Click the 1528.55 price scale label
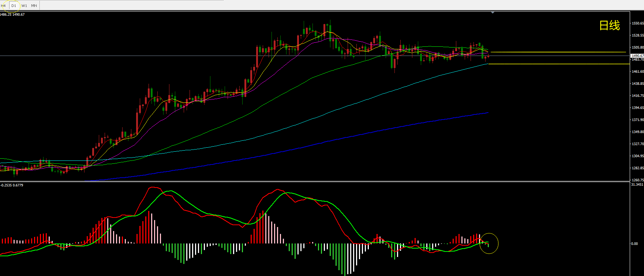Image resolution: width=644 pixels, height=276 pixels. [x=638, y=35]
